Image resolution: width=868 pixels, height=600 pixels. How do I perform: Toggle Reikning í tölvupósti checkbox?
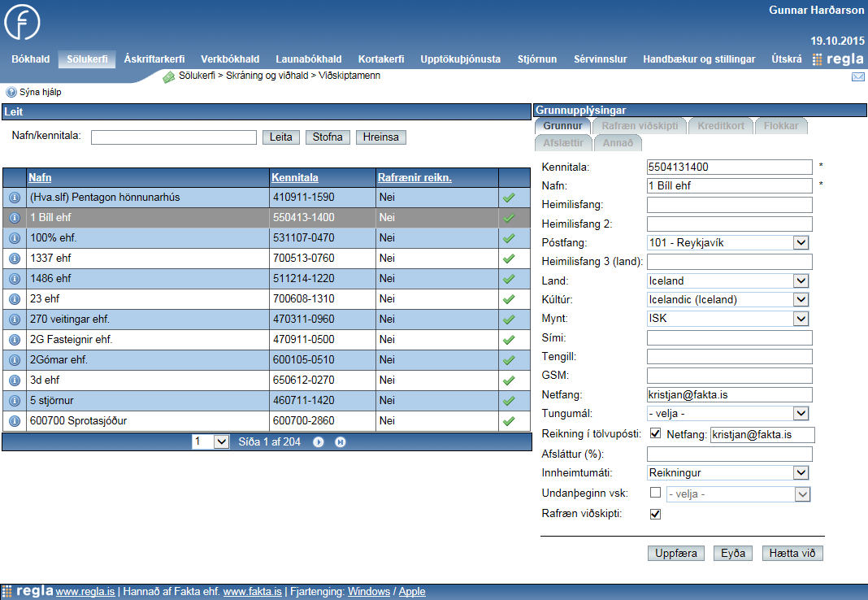tap(655, 434)
